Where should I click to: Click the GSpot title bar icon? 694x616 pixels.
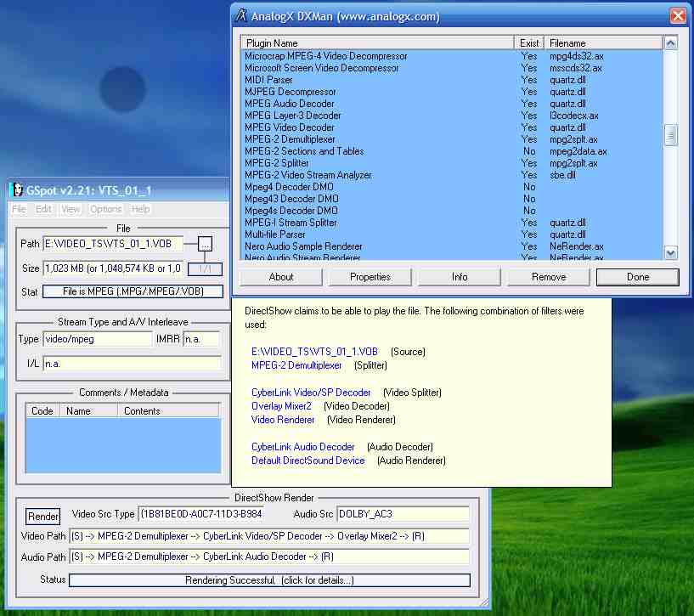point(18,190)
